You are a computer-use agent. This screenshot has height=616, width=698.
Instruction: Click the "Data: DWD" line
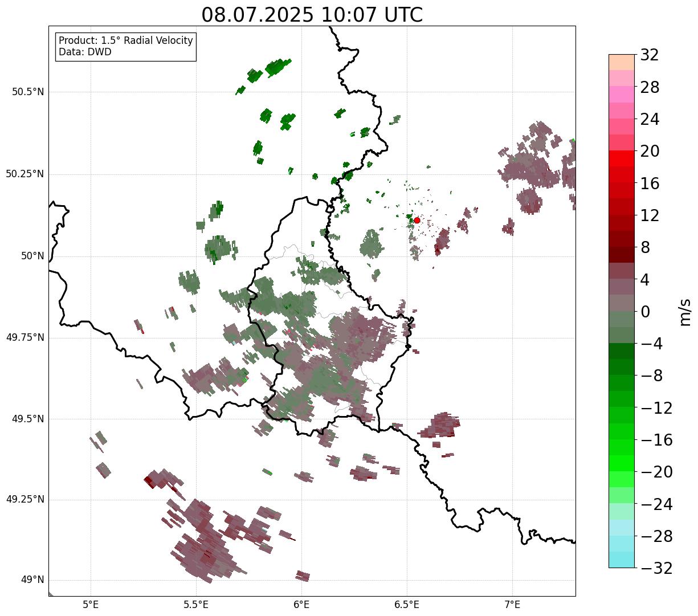85,52
